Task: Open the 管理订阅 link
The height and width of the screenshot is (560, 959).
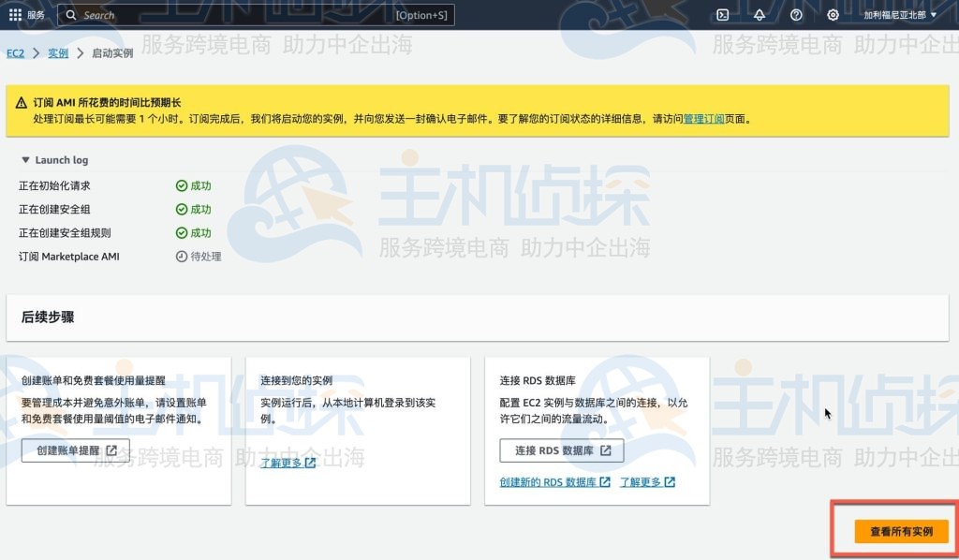Action: coord(702,119)
